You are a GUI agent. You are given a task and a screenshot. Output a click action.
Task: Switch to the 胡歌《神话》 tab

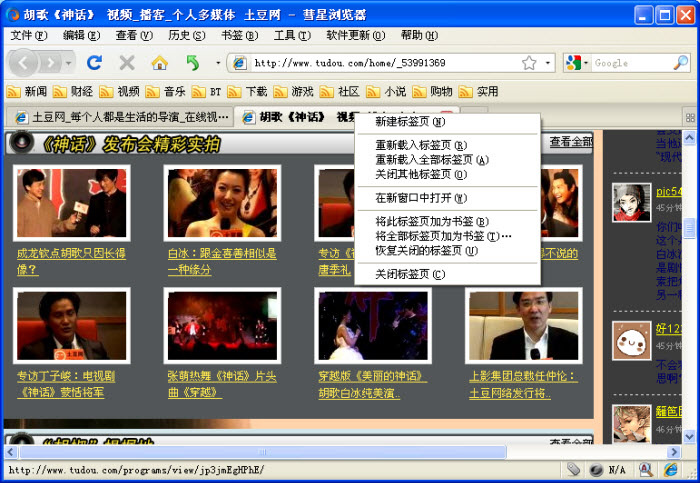(x=295, y=117)
